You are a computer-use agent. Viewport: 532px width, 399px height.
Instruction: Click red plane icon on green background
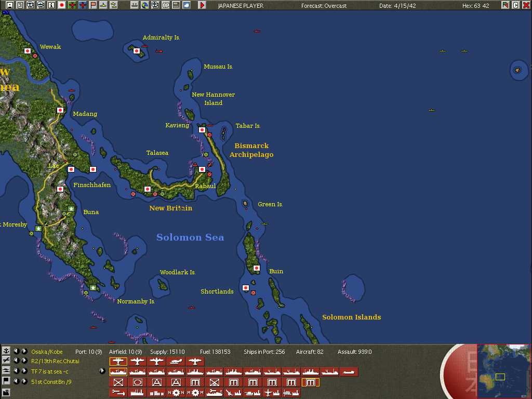(72, 5)
